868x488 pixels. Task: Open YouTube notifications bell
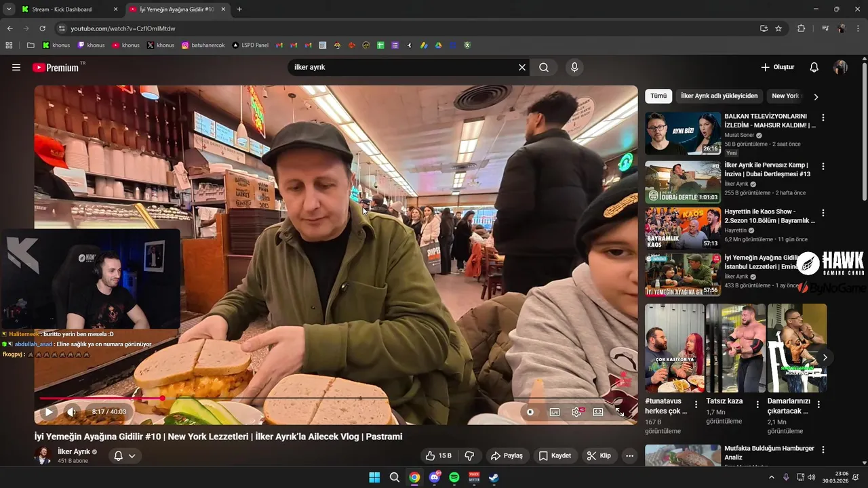814,67
